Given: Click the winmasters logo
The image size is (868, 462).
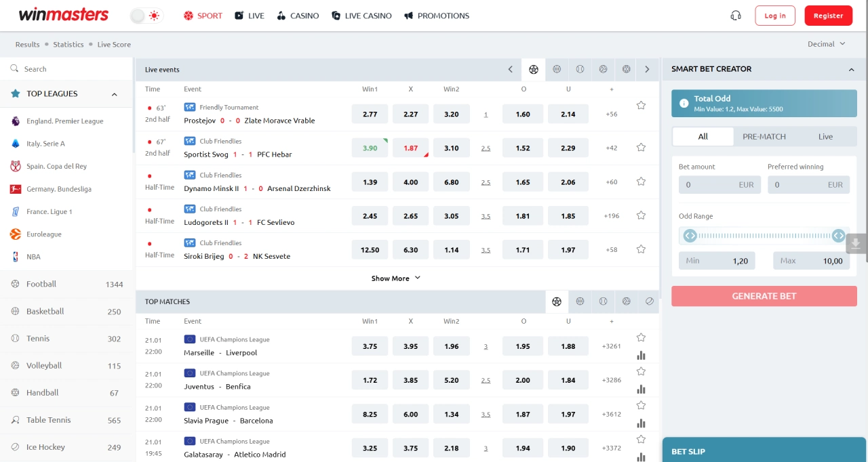Looking at the screenshot, I should click(64, 14).
